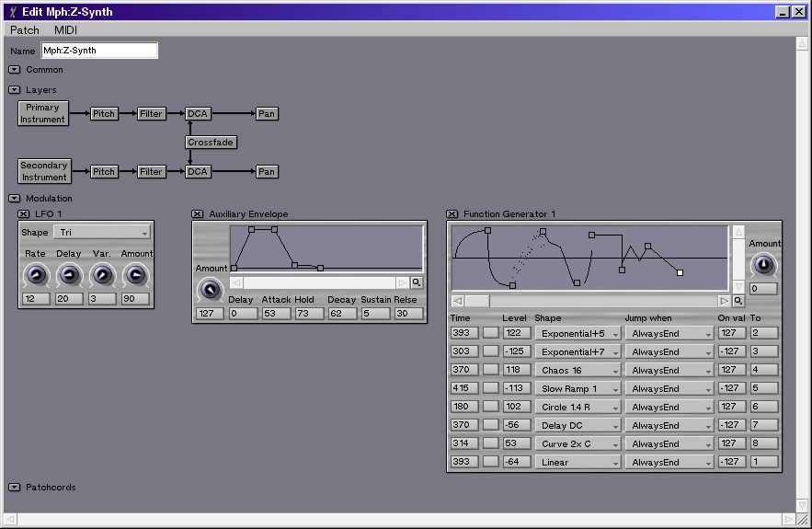Toggle the small box beside Time 415

[x=490, y=388]
